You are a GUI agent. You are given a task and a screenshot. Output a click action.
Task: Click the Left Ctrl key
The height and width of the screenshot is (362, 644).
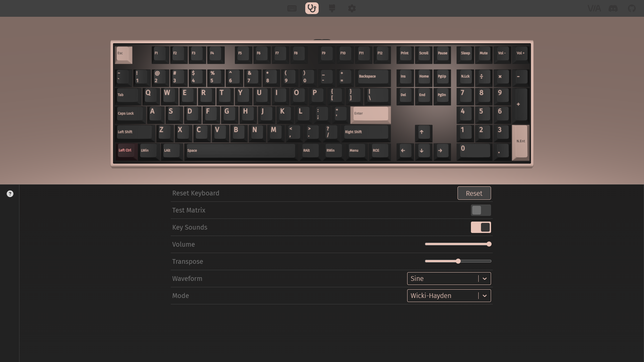click(126, 151)
